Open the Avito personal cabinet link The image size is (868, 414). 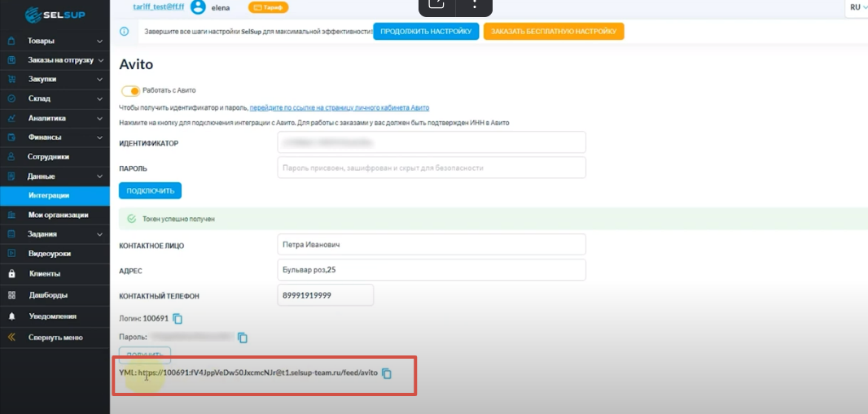340,108
